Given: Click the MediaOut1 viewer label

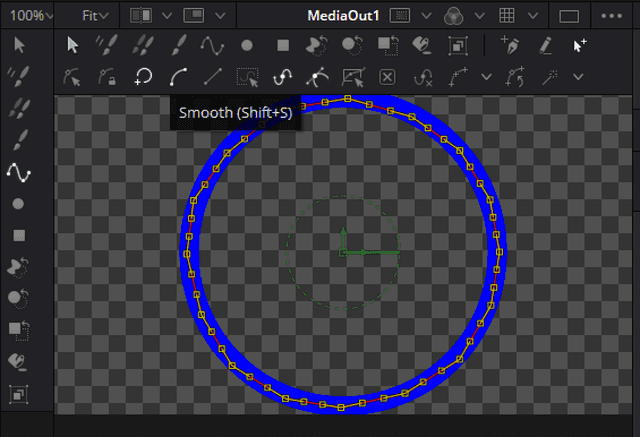Looking at the screenshot, I should pyautogui.click(x=343, y=16).
